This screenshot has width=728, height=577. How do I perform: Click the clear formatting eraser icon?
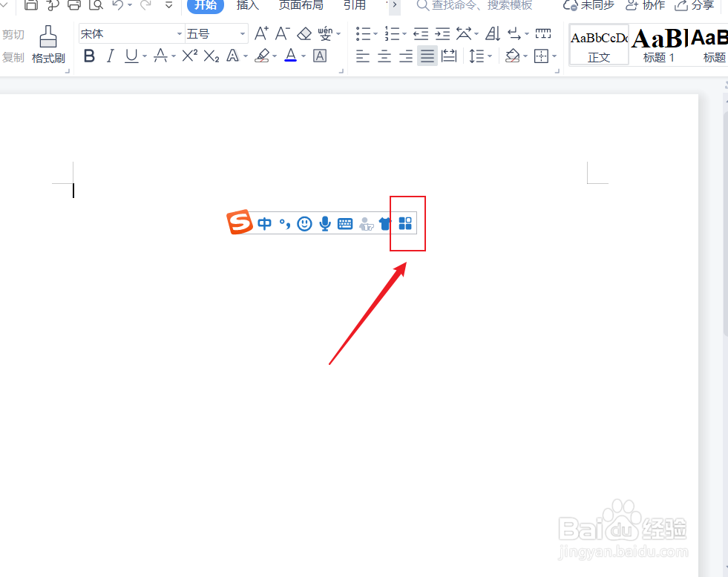tap(304, 34)
